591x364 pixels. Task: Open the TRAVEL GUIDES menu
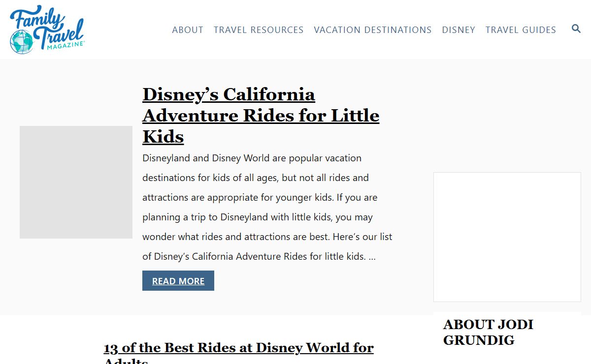(521, 30)
